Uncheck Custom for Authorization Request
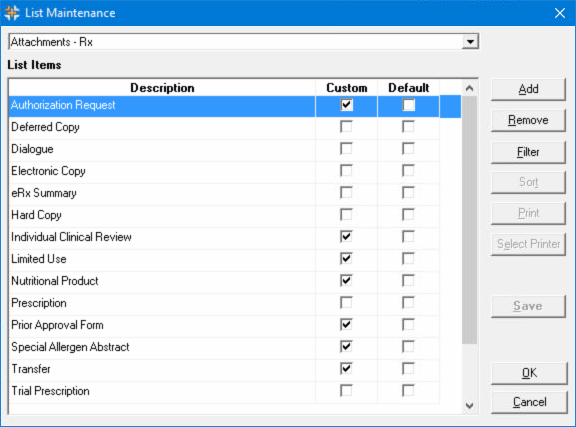Image resolution: width=576 pixels, height=427 pixels. click(x=346, y=105)
